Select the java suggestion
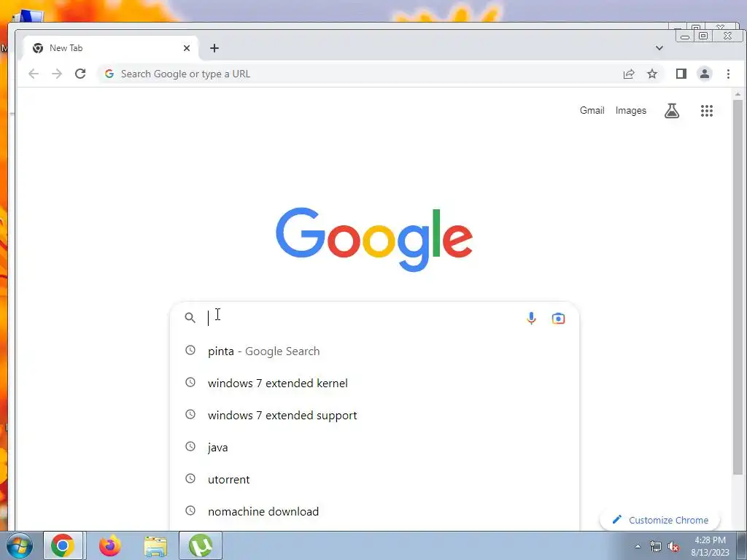 pos(374,448)
